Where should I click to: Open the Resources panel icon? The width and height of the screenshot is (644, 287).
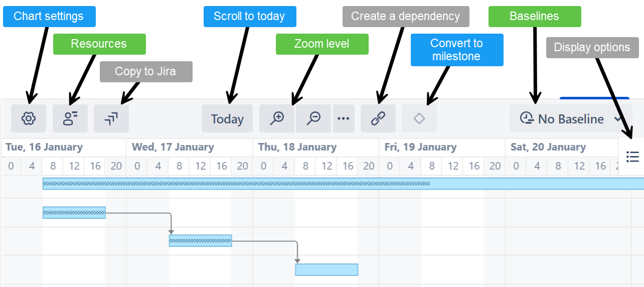(70, 119)
